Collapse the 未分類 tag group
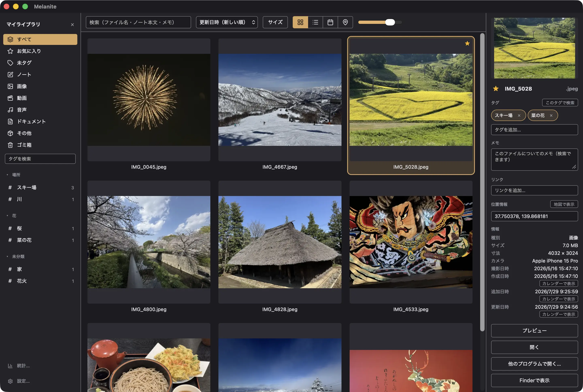This screenshot has height=392, width=583. click(7, 256)
